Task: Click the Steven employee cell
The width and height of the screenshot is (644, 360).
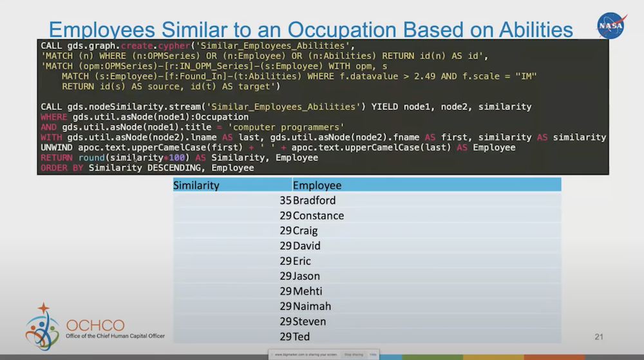Action: [427, 321]
